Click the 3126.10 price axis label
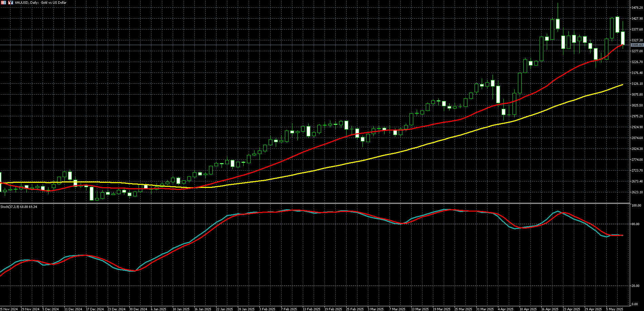Viewport: 644px width, 311px height. click(637, 84)
